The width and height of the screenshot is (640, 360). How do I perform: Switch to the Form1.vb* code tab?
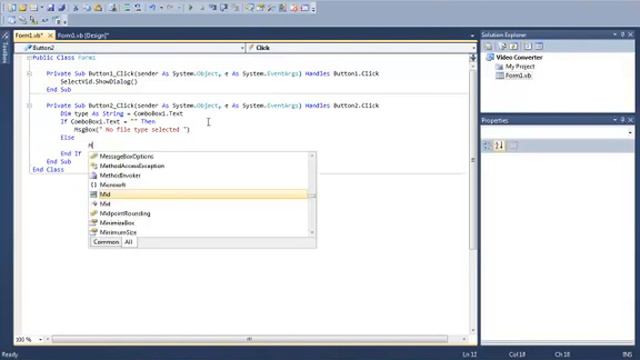pyautogui.click(x=29, y=36)
